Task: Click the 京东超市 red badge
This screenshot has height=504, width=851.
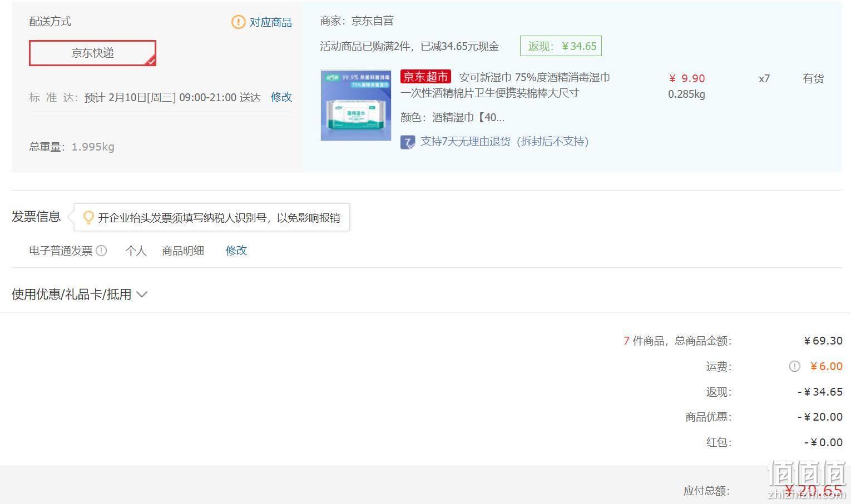Action: pyautogui.click(x=425, y=77)
